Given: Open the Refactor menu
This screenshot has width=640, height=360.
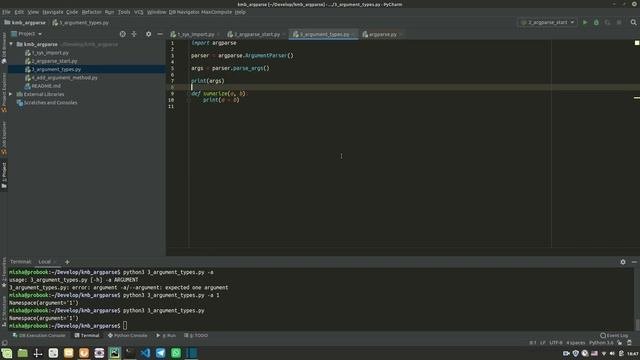Looking at the screenshot, I should [91, 12].
